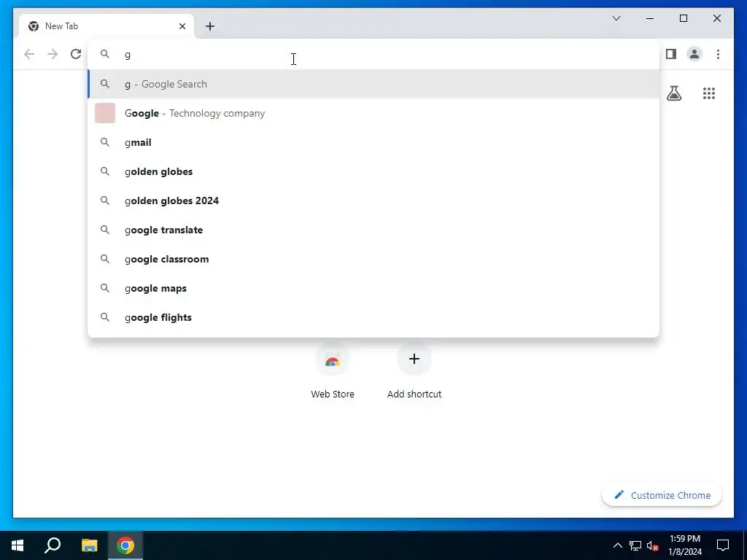Click the muted volume tray icon
The image size is (747, 560).
tap(653, 545)
